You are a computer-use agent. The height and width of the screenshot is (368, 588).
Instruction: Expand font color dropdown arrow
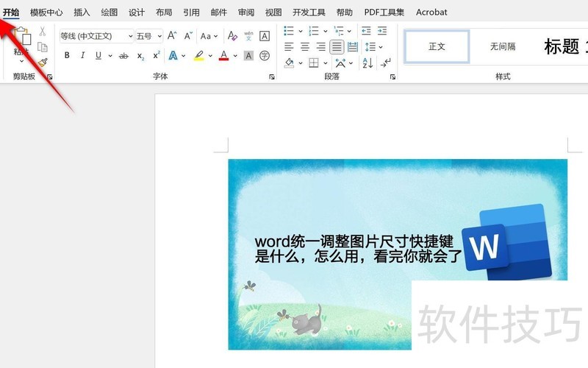click(x=235, y=56)
